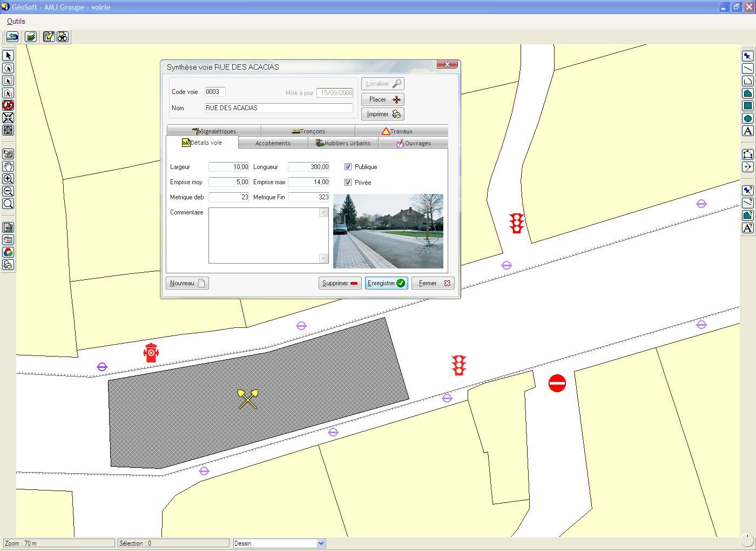
Task: Click the Metrique deb field
Action: pos(229,197)
